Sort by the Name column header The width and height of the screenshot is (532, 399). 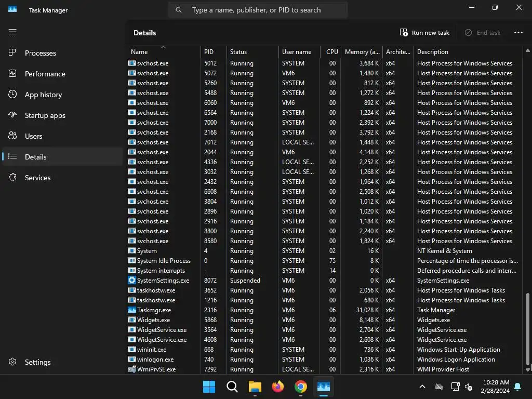pyautogui.click(x=164, y=51)
